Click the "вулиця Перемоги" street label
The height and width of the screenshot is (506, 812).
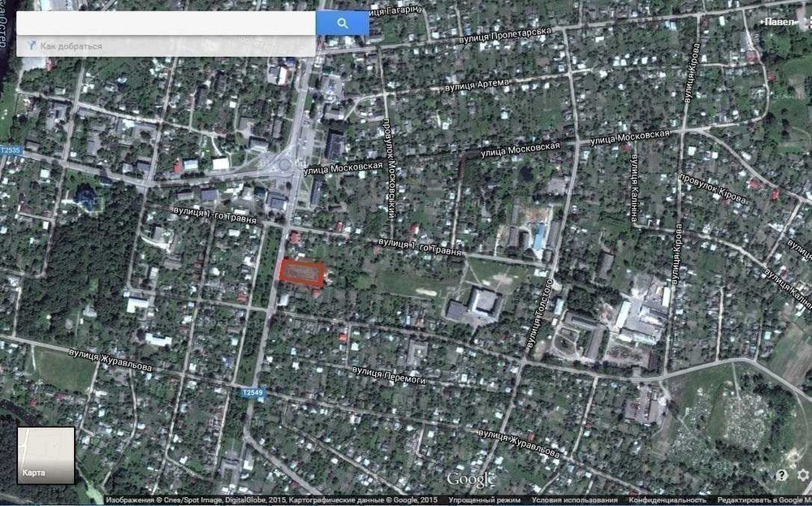[389, 375]
